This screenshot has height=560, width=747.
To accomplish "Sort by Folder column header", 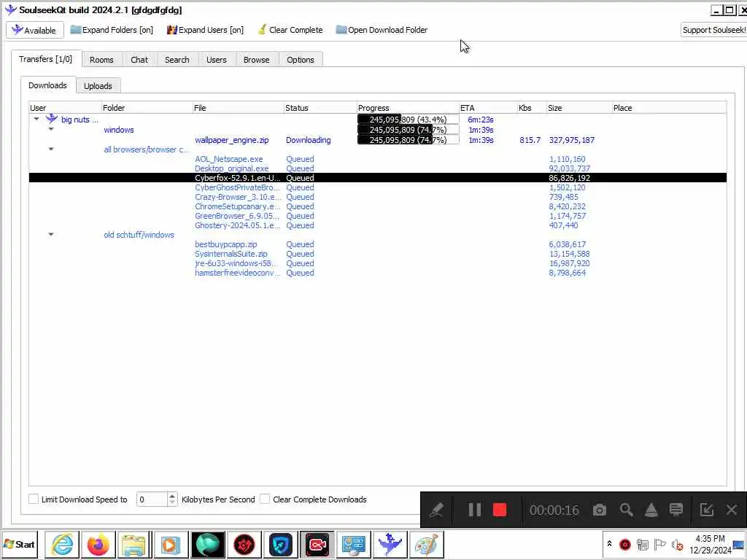I will click(147, 108).
